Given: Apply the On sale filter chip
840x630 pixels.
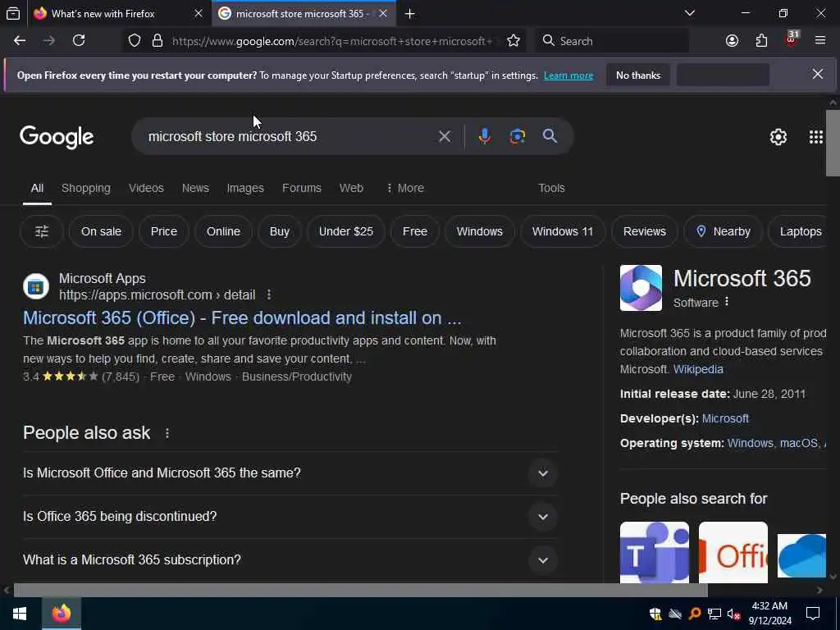Looking at the screenshot, I should 101,231.
